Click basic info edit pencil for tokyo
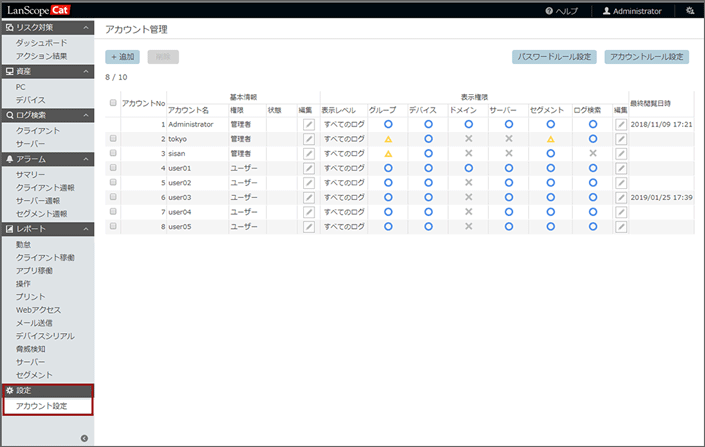The width and height of the screenshot is (705, 447). [x=308, y=139]
